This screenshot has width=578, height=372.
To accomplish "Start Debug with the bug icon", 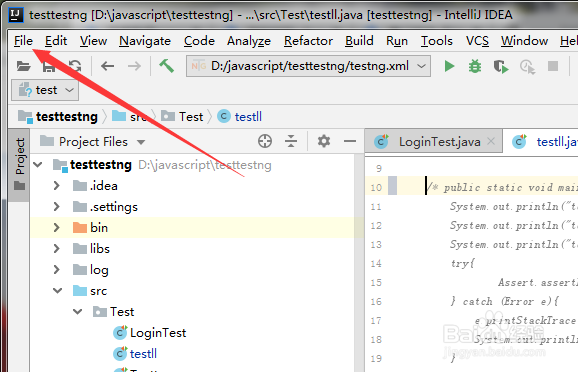I will pyautogui.click(x=475, y=67).
